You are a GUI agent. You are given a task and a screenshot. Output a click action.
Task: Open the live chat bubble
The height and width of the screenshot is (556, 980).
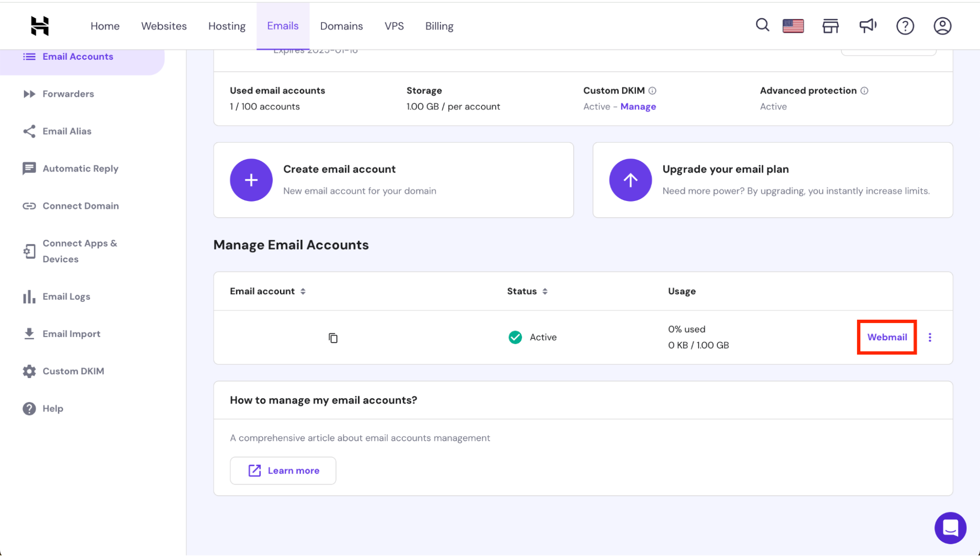(x=950, y=528)
